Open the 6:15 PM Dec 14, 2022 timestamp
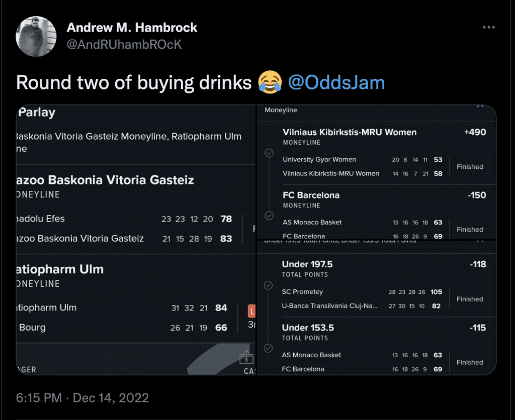Image resolution: width=515 pixels, height=420 pixels. (x=82, y=398)
